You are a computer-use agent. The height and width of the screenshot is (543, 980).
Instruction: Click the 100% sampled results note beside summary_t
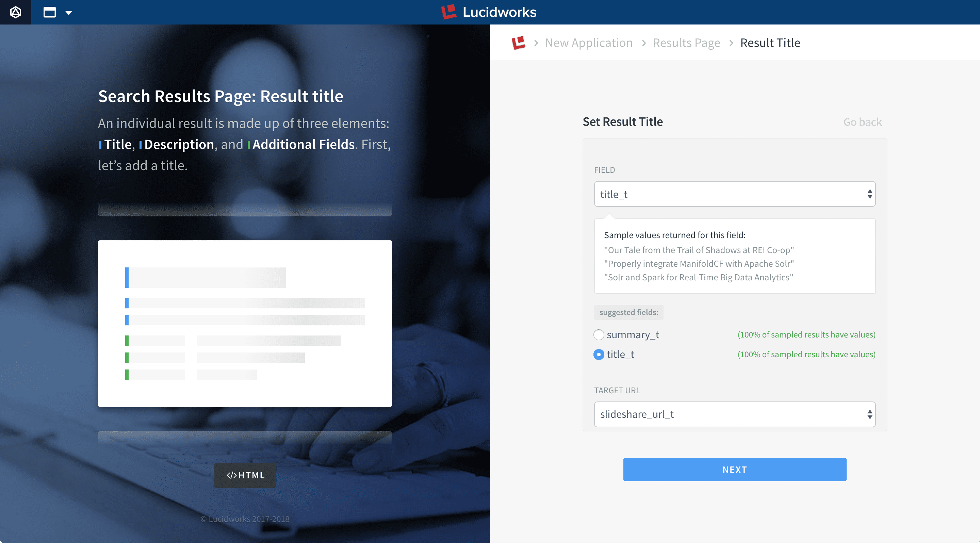tap(806, 335)
